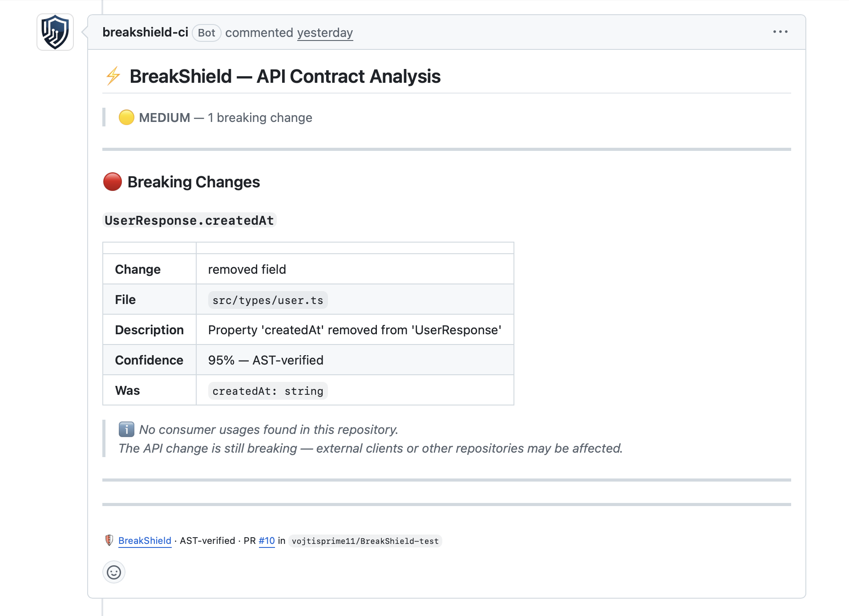
Task: Open pull request #10 link
Action: click(267, 541)
